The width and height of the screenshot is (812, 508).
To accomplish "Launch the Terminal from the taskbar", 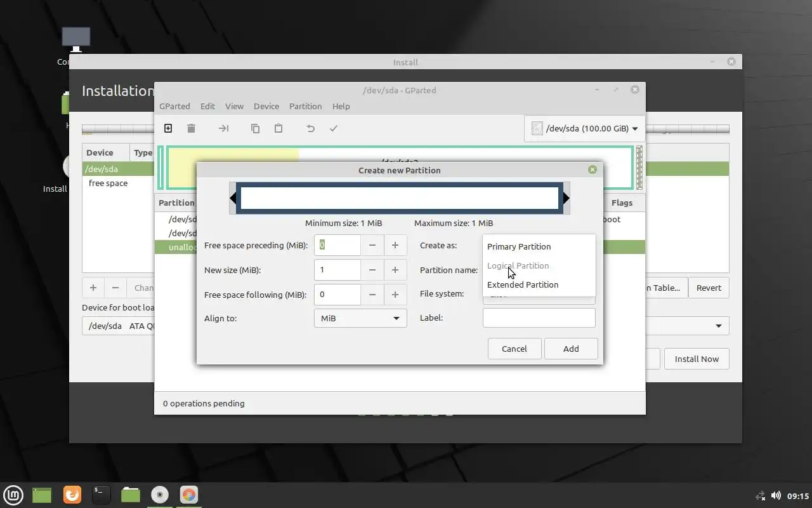I will (101, 495).
